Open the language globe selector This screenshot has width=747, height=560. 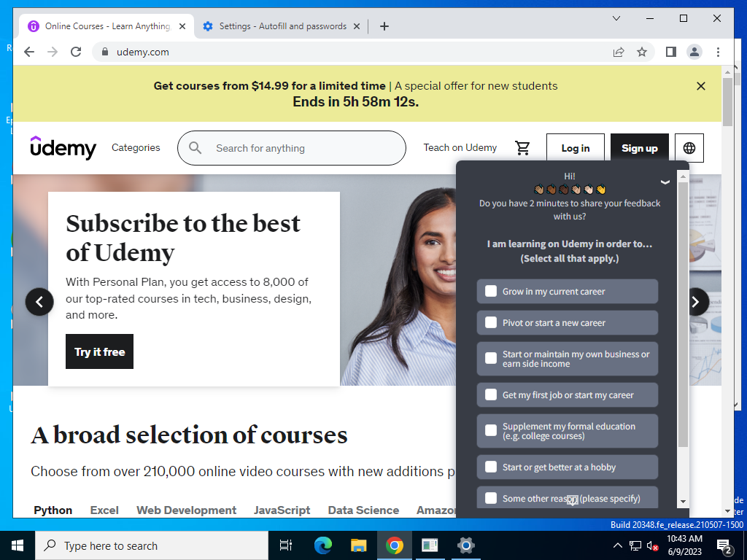[x=689, y=148]
